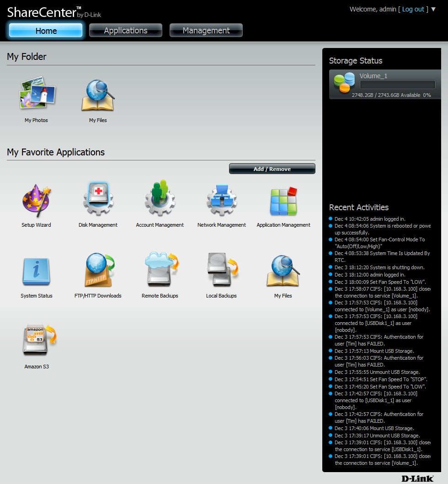The image size is (448, 484).
Task: Open Application Management icon
Action: click(283, 201)
